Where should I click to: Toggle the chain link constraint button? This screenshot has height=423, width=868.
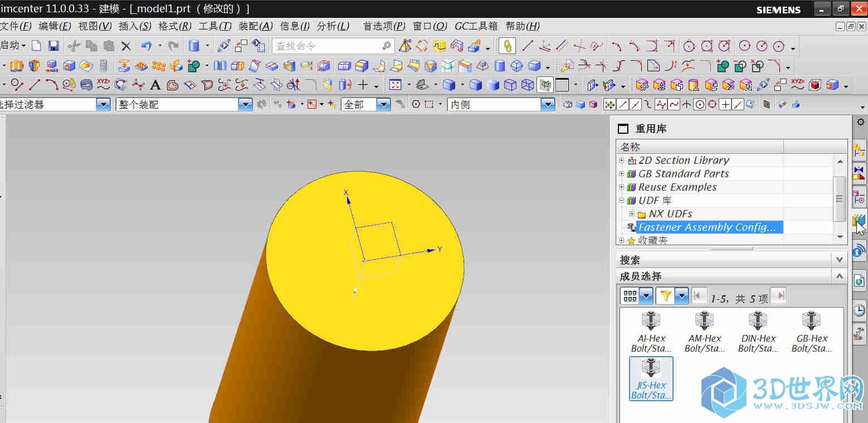(507, 46)
